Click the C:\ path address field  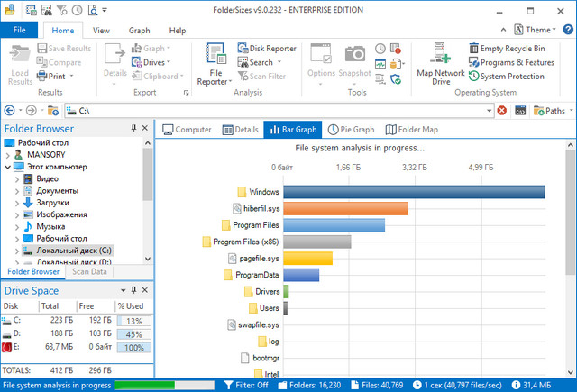click(x=270, y=110)
